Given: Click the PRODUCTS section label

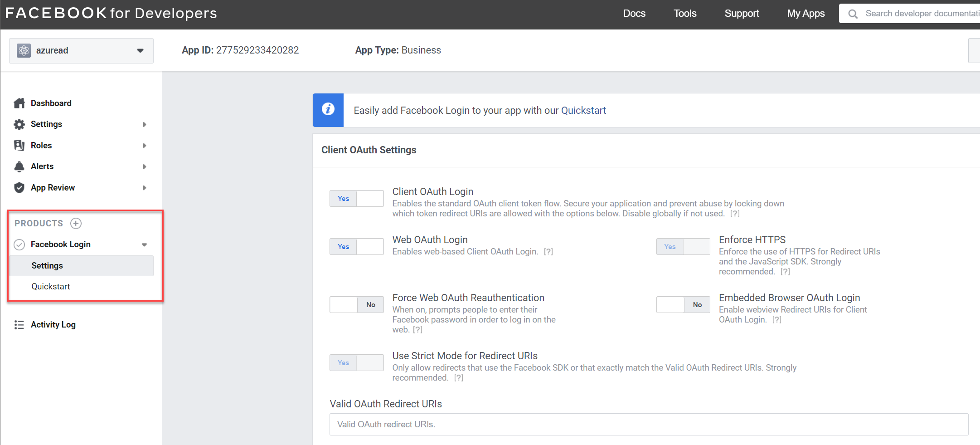Looking at the screenshot, I should [39, 223].
